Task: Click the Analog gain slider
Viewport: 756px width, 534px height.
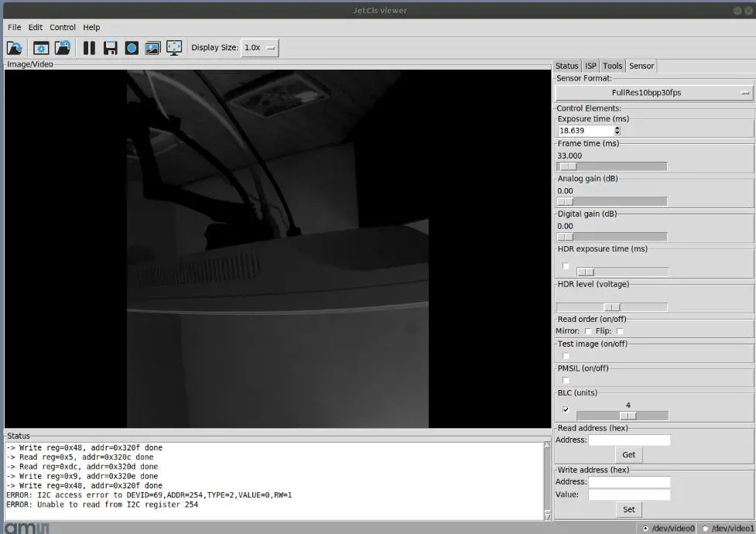Action: [x=611, y=202]
